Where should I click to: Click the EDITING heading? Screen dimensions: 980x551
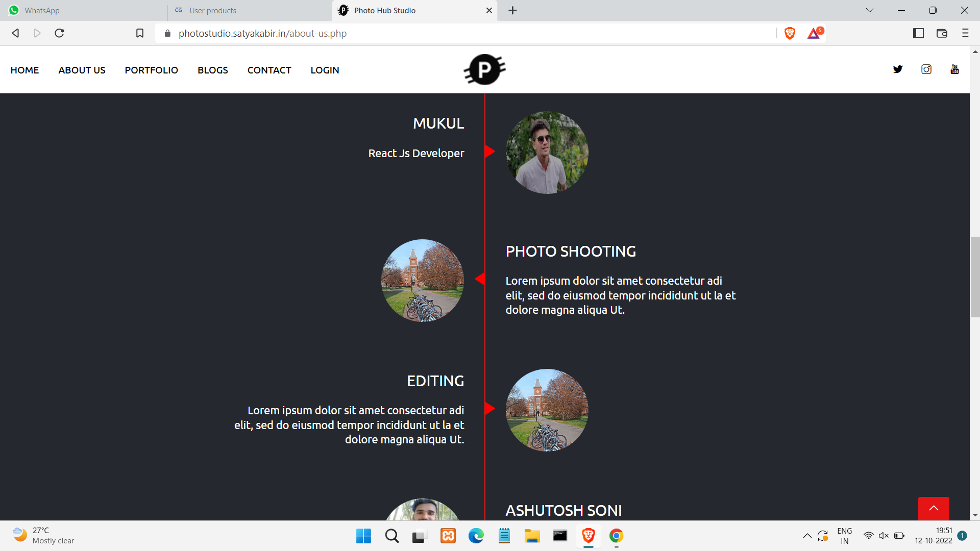(x=435, y=381)
